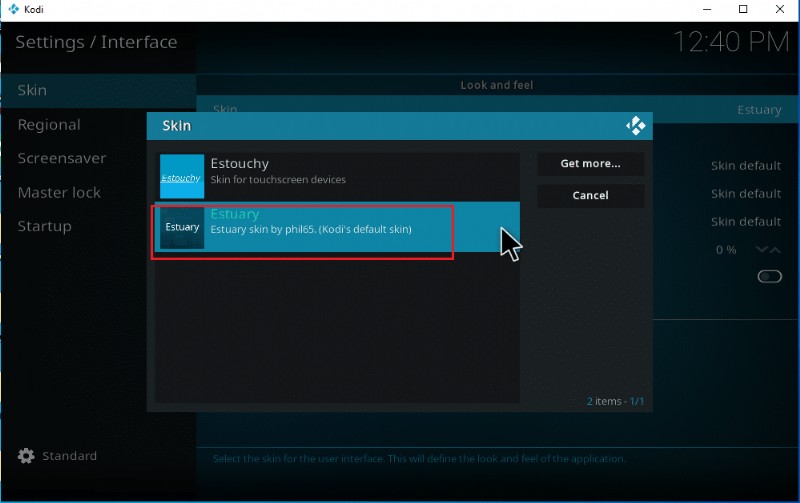
Task: Click the Get more... button
Action: (590, 164)
